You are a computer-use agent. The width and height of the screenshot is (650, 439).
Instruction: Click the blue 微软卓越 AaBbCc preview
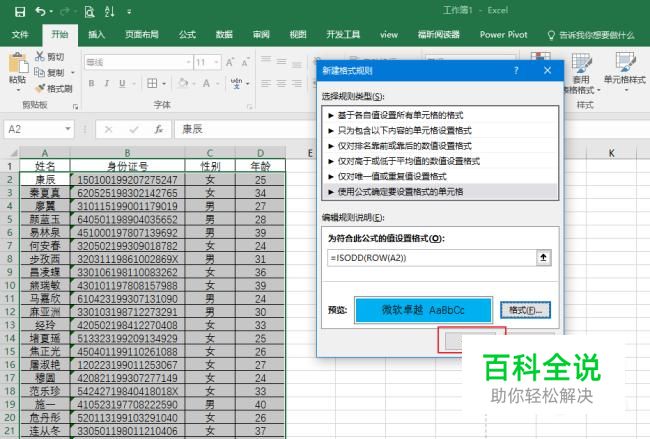[x=423, y=310]
